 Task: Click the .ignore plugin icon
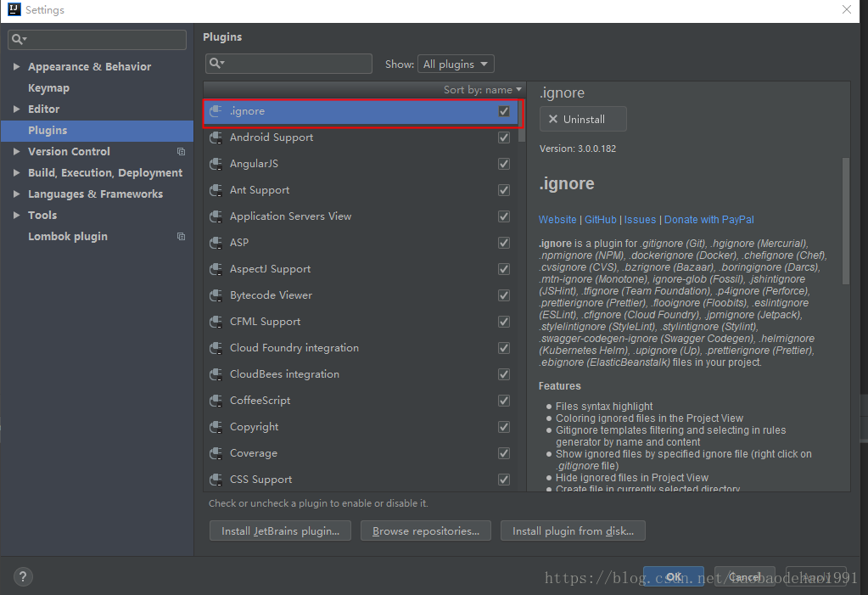click(216, 111)
